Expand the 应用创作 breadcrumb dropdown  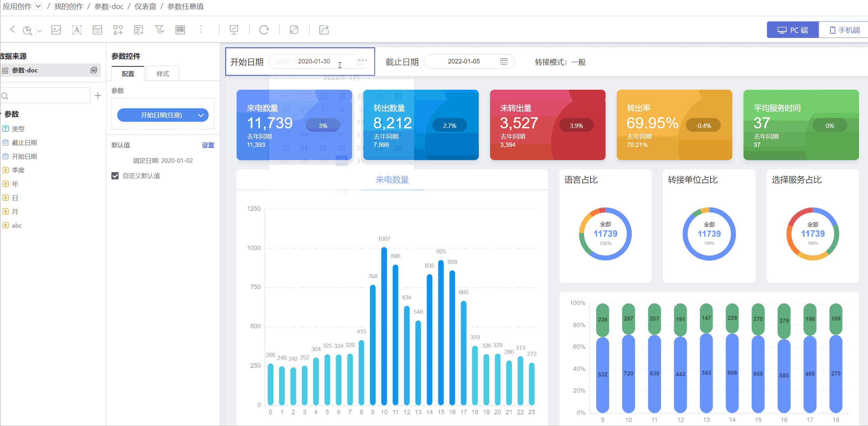(38, 6)
